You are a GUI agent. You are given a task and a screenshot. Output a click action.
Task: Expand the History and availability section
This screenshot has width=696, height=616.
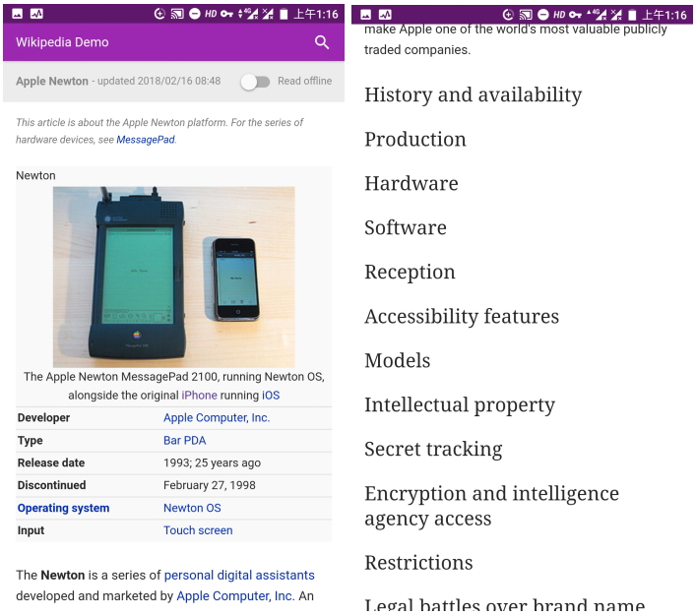click(x=474, y=95)
